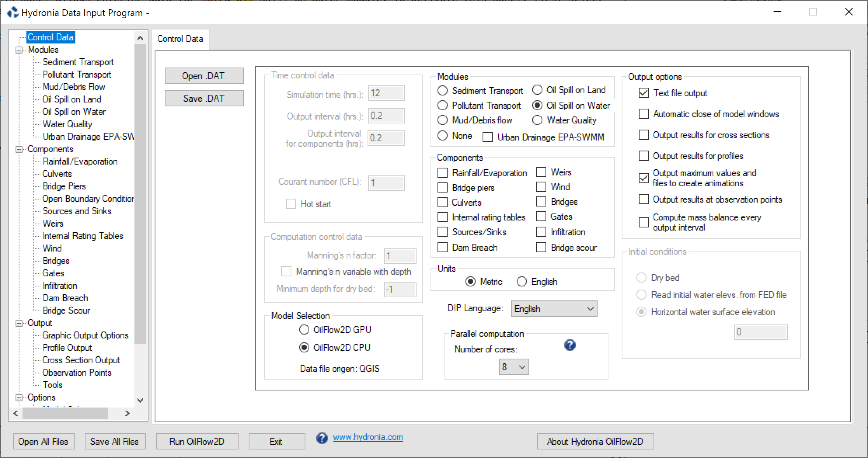
Task: Collapse the Options tree node
Action: point(19,398)
